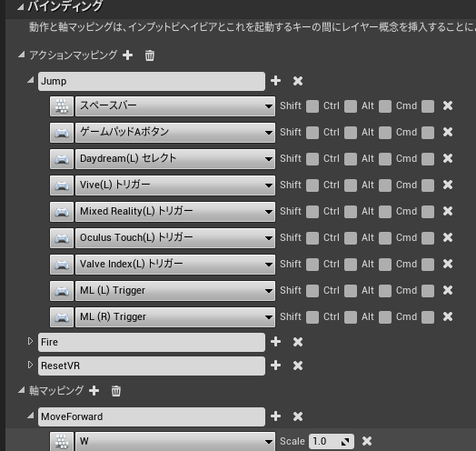The height and width of the screenshot is (451, 476).
Task: Open the Mixed Reality(L) トリガー key dropdown
Action: [x=175, y=212]
